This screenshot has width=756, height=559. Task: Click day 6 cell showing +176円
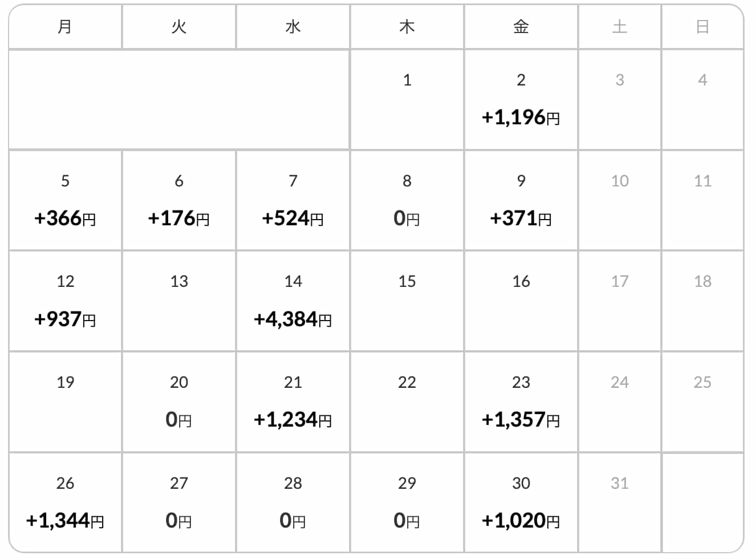click(x=179, y=201)
